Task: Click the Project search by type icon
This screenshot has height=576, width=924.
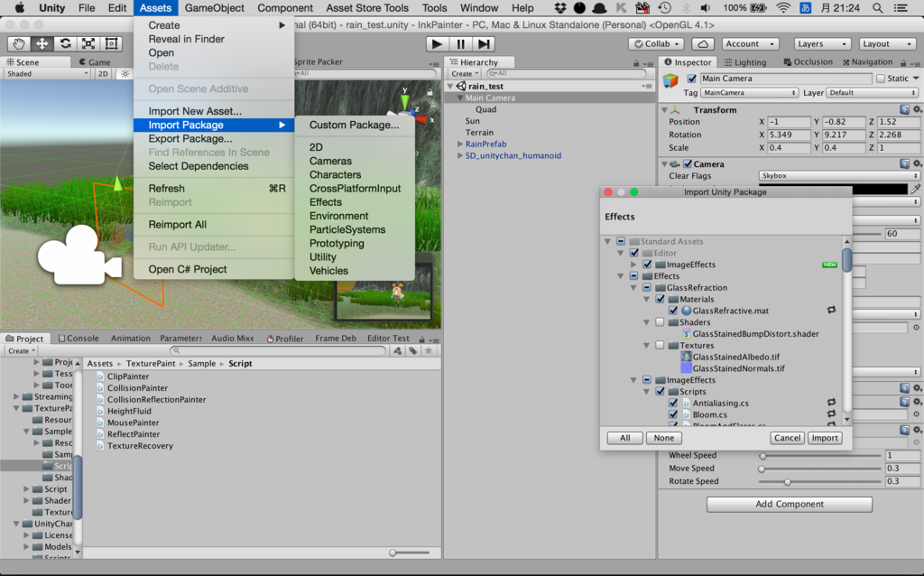Action: [398, 351]
